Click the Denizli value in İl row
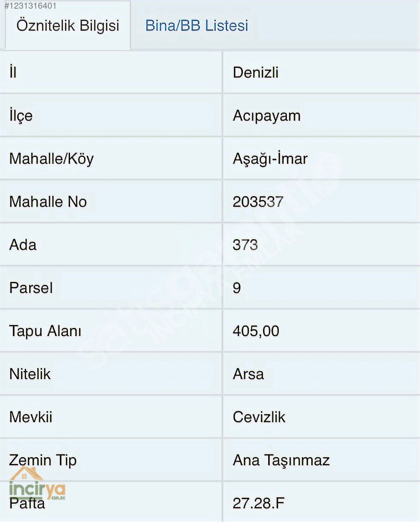420x522 pixels. point(256,72)
